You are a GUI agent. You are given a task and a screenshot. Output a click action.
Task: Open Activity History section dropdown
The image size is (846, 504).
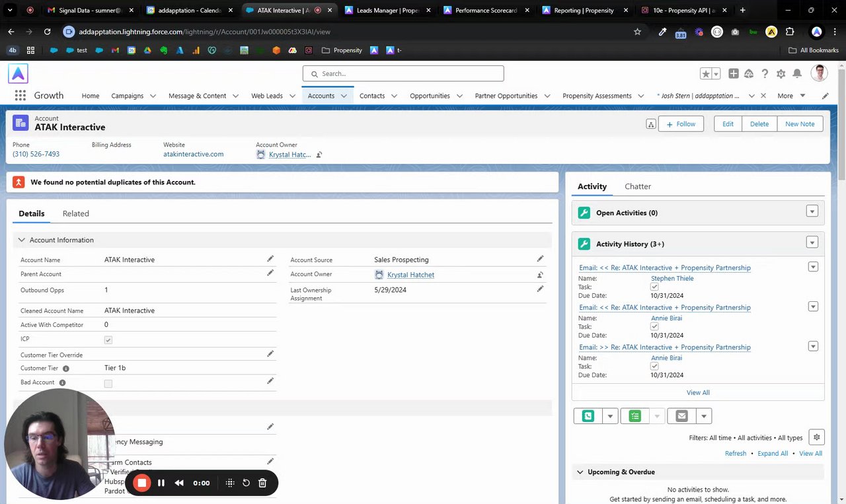coord(812,242)
